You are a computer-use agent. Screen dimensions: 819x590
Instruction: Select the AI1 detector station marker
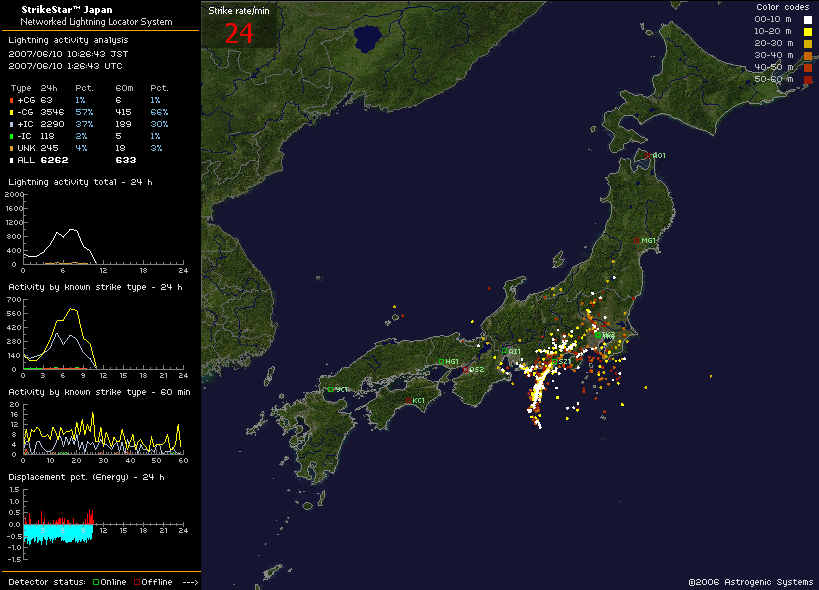pos(505,351)
